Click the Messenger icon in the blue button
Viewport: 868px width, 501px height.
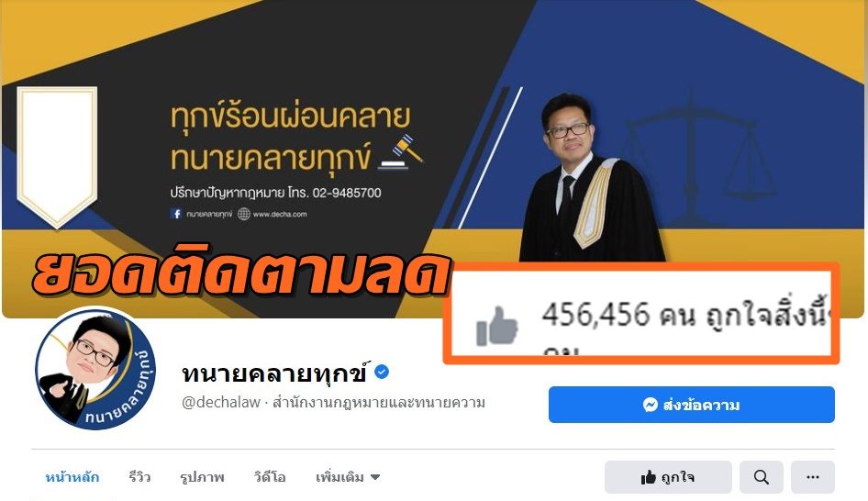(651, 405)
